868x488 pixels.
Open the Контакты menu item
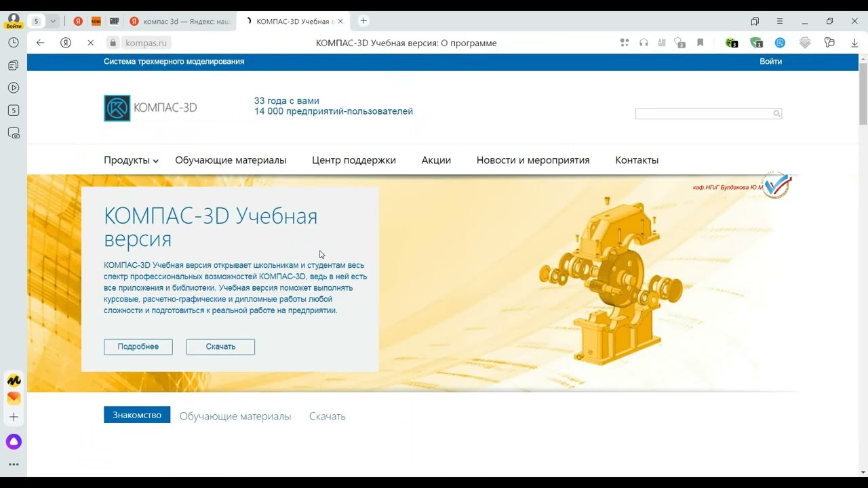637,161
